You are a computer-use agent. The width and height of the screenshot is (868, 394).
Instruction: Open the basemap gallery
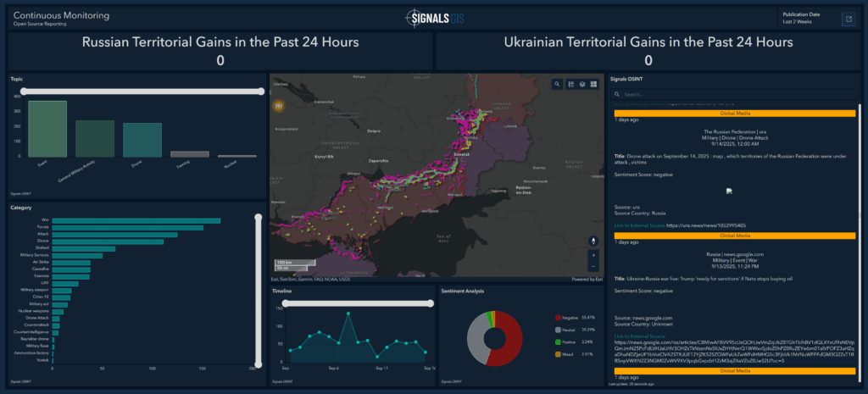(594, 84)
